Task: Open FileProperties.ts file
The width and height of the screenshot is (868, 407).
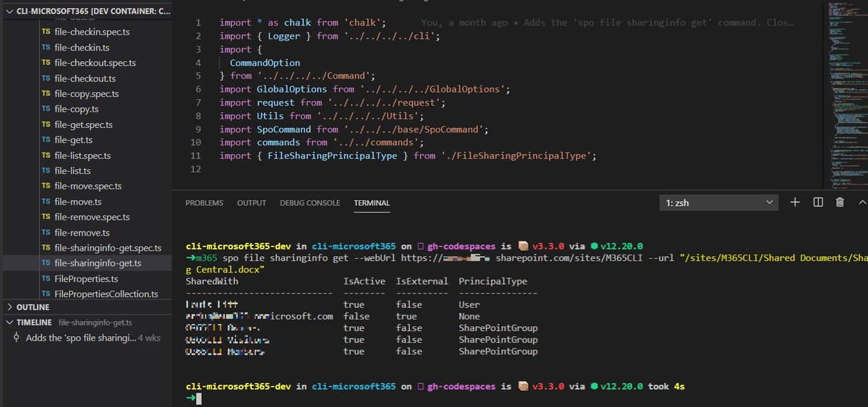Action: pos(86,278)
